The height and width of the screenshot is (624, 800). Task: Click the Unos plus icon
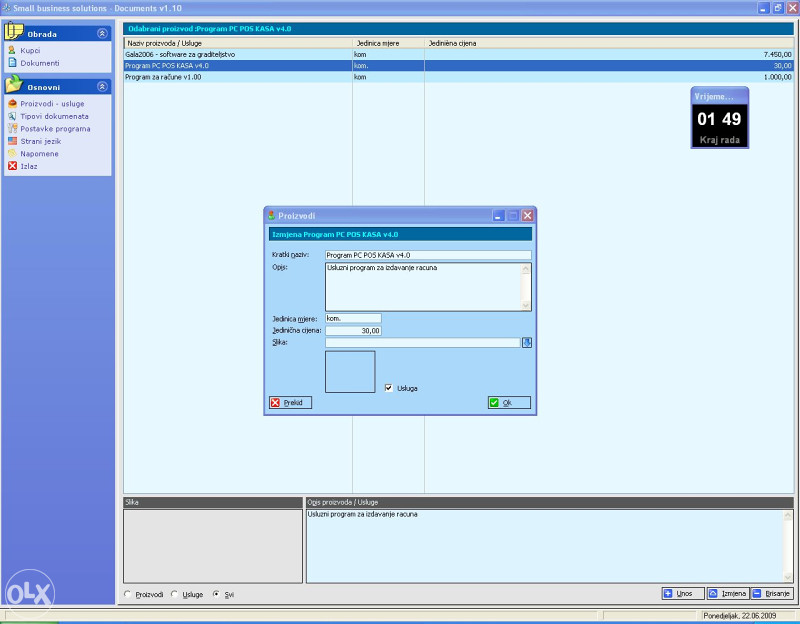pyautogui.click(x=668, y=593)
